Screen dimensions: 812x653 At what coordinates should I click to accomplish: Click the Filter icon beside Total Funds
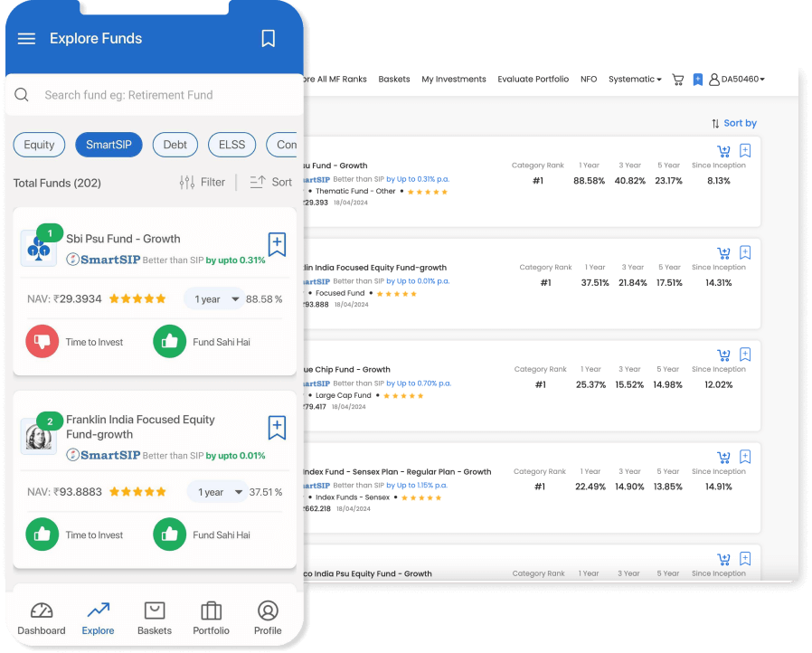[x=187, y=182]
